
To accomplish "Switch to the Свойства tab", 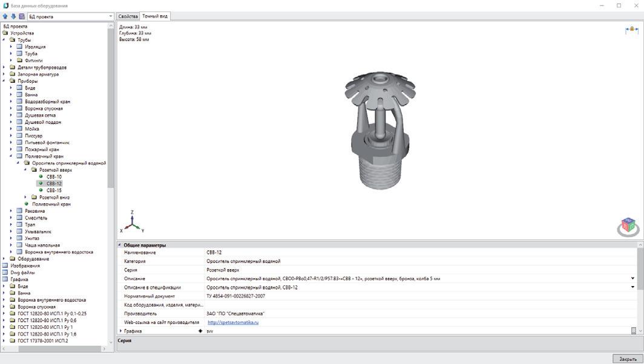I will pyautogui.click(x=128, y=16).
